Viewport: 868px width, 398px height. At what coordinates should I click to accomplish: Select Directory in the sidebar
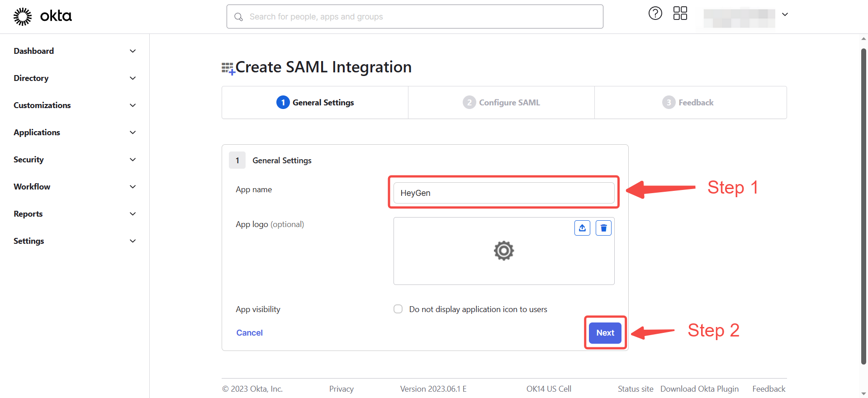pyautogui.click(x=31, y=78)
